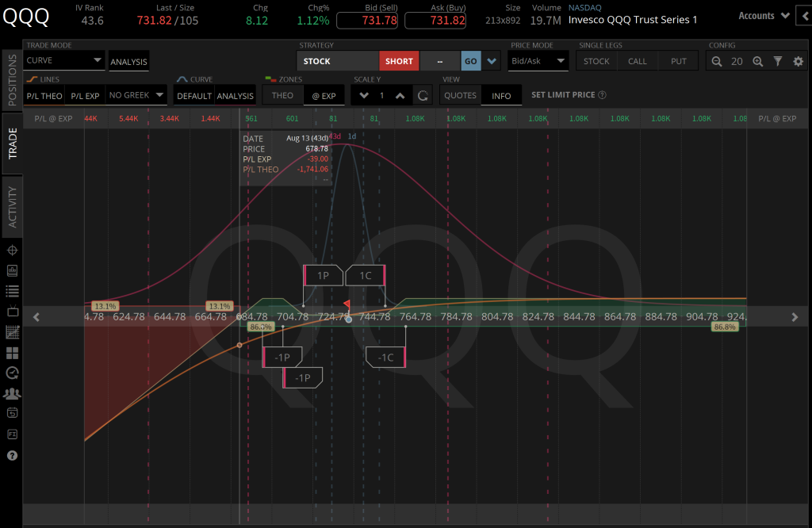Click the 43d expiration curve label
This screenshot has width=812, height=528.
coord(335,136)
